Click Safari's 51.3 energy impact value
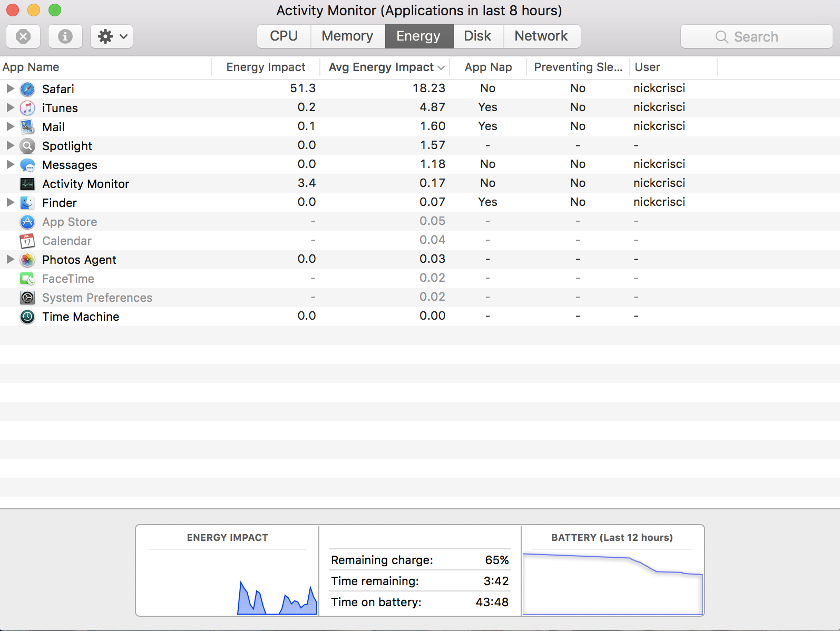840x631 pixels. click(303, 88)
